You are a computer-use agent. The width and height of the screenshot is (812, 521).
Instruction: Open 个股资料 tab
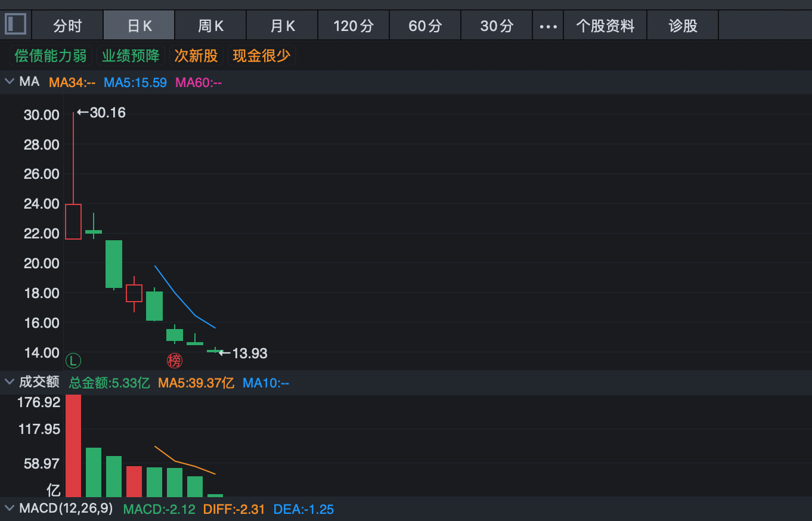(605, 26)
